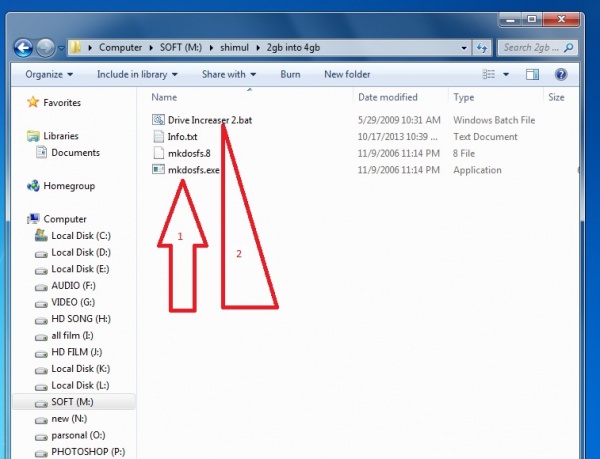Open the VIDEO (G:) drive
This screenshot has height=459, width=600.
pyautogui.click(x=73, y=302)
